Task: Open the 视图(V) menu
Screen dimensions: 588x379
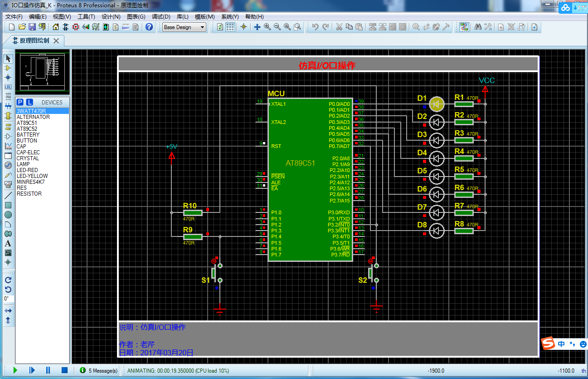Action: coord(62,16)
